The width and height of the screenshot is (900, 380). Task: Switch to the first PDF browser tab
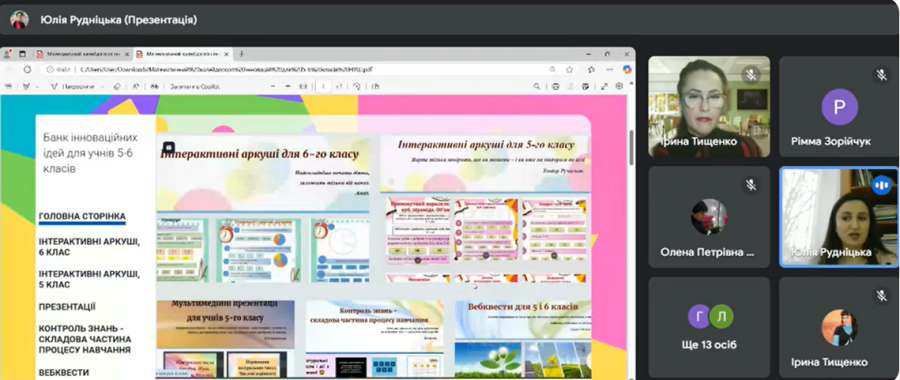click(x=79, y=54)
